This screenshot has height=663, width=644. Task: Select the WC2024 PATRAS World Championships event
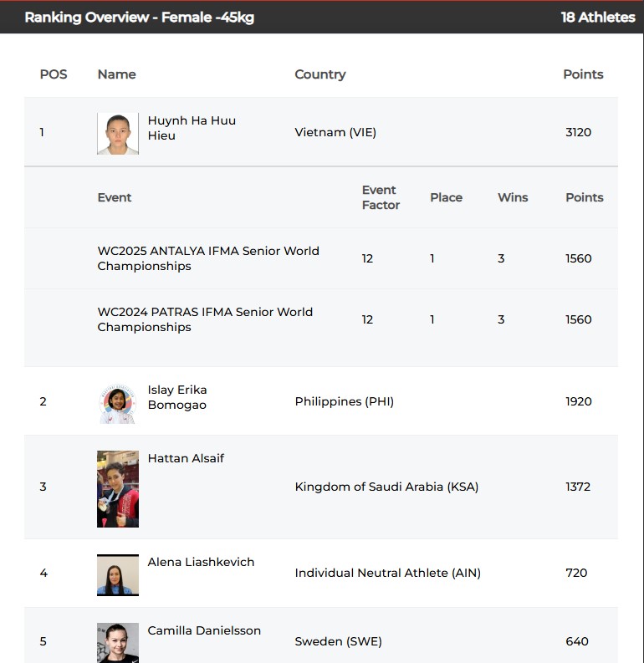205,319
